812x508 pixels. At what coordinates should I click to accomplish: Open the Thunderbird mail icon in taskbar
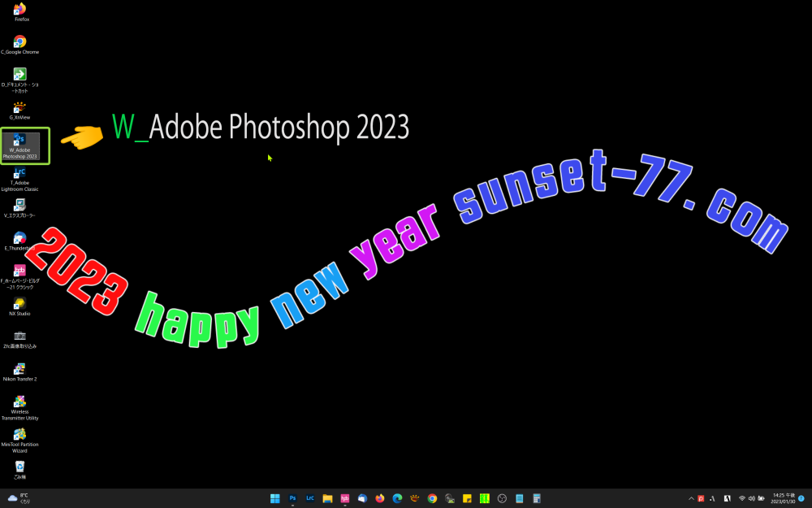click(362, 499)
